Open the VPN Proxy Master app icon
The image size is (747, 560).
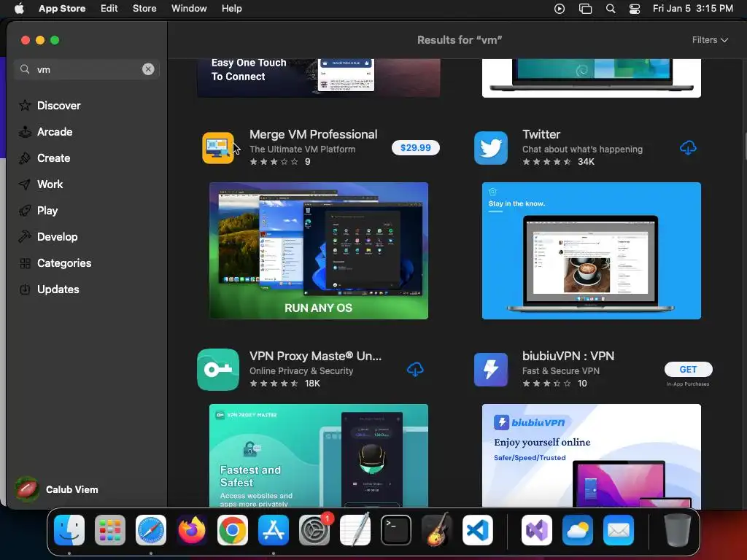click(218, 370)
